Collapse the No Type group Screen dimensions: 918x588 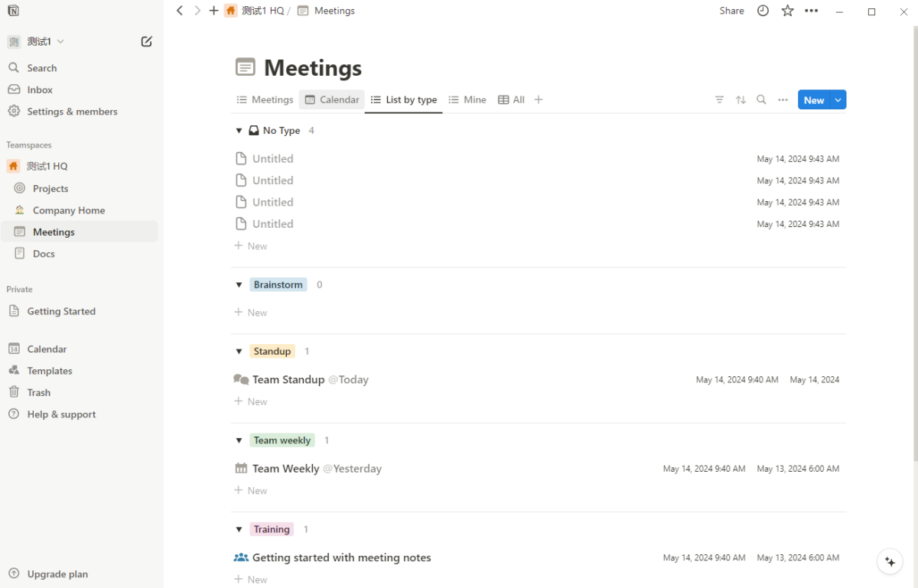(239, 131)
